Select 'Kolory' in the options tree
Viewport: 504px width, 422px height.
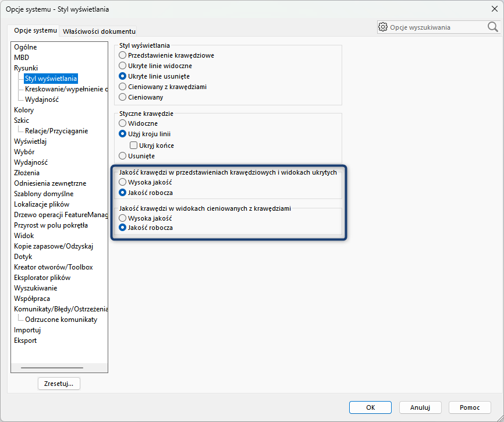24,110
